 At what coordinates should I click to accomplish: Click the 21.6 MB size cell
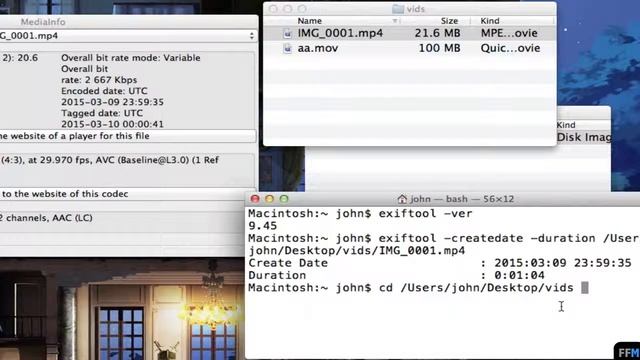pos(437,33)
